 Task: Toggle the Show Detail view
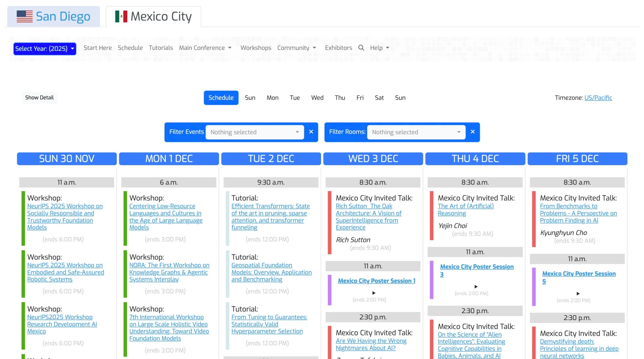[39, 97]
